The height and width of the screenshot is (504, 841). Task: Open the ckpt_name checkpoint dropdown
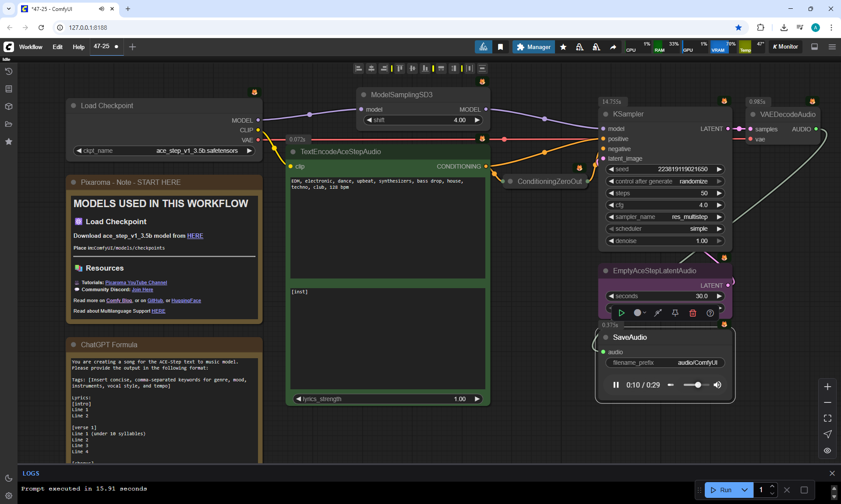164,151
